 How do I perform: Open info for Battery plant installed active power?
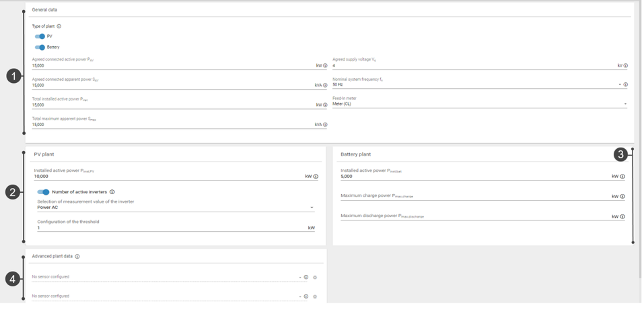(622, 177)
